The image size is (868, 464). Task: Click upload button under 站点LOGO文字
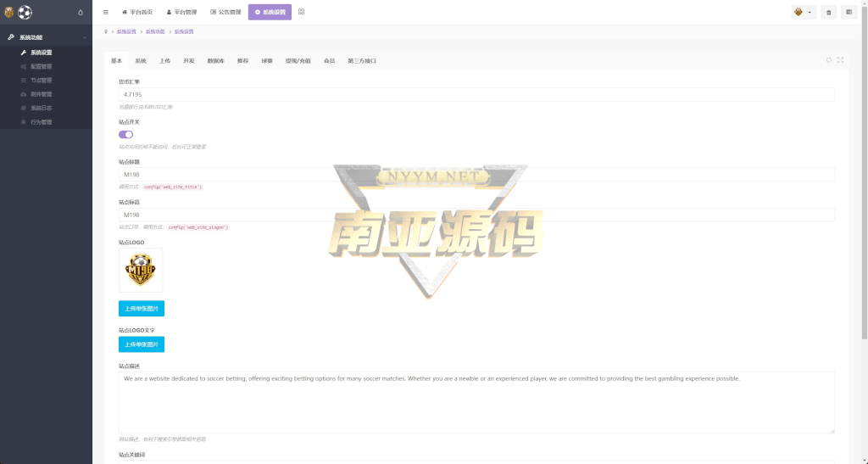coord(141,344)
